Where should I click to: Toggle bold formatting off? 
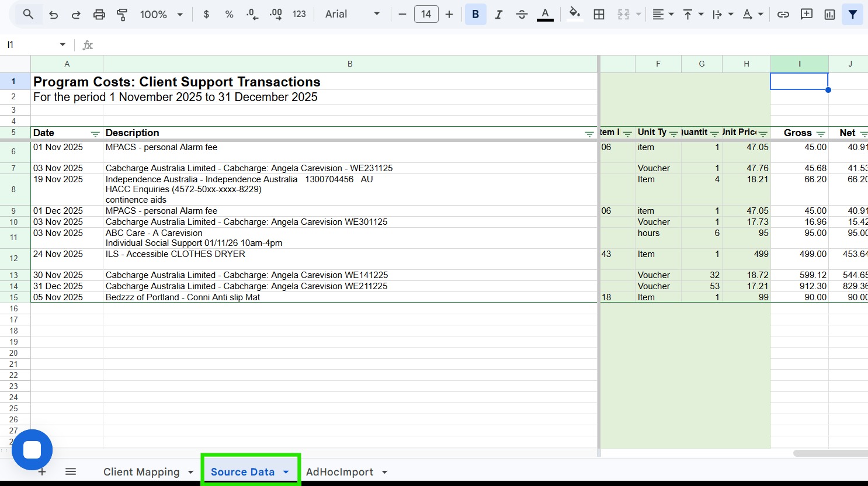tap(475, 15)
